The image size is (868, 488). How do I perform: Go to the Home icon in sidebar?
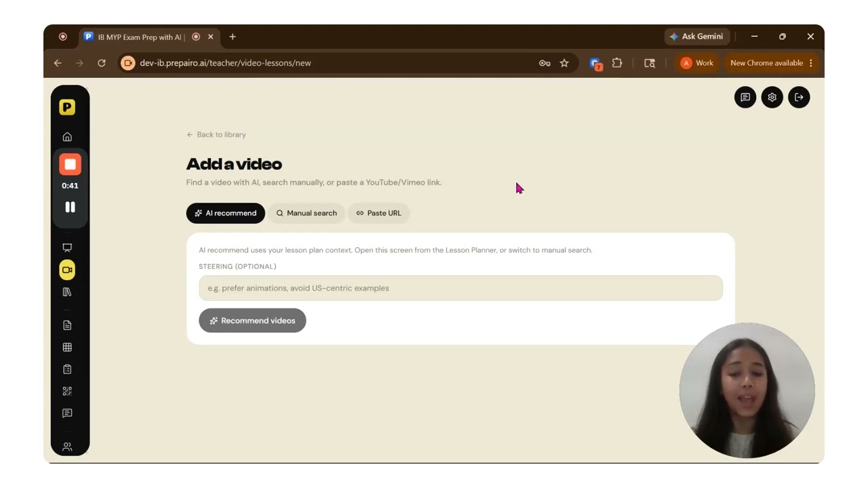pos(67,137)
